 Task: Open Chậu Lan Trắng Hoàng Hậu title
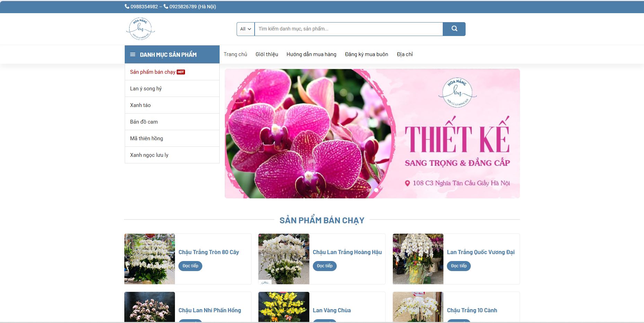click(x=347, y=252)
